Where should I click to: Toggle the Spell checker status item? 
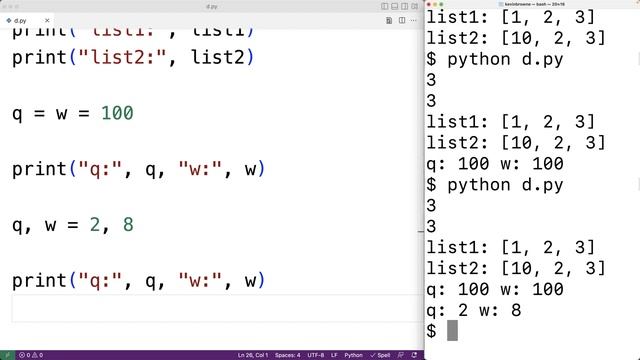coord(380,355)
